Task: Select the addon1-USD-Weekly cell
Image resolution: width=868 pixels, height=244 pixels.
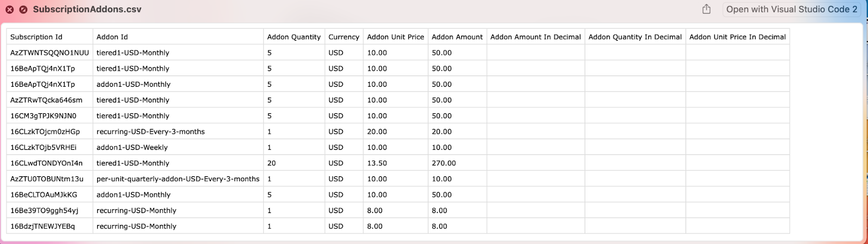Action: 132,147
